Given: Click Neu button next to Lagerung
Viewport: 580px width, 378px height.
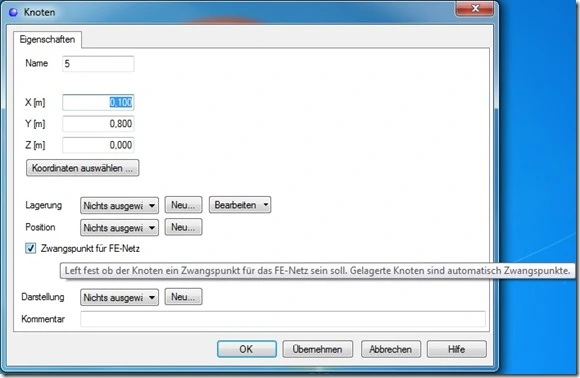Looking at the screenshot, I should click(x=183, y=205).
